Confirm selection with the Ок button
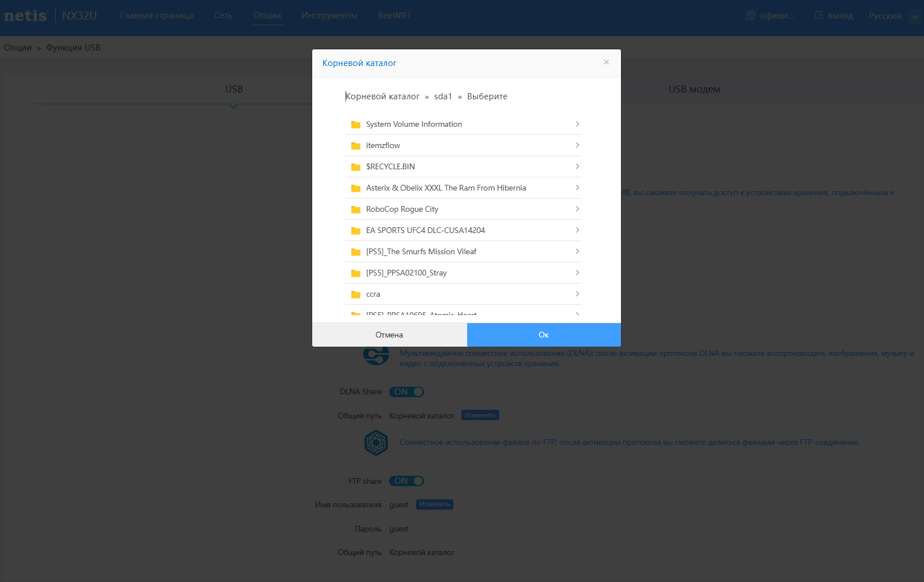Image resolution: width=924 pixels, height=582 pixels. [x=544, y=335]
